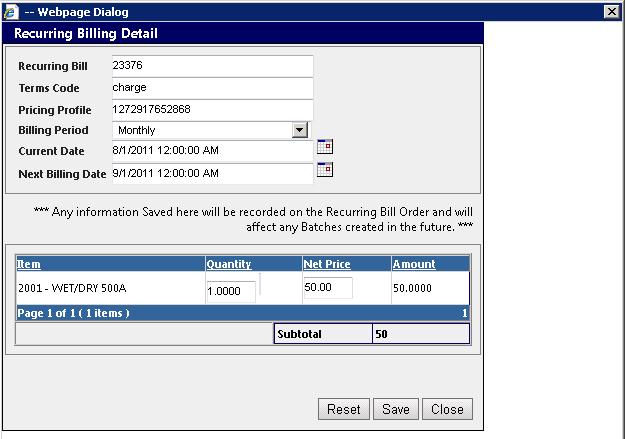Sort by the Amount column header

[413, 264]
